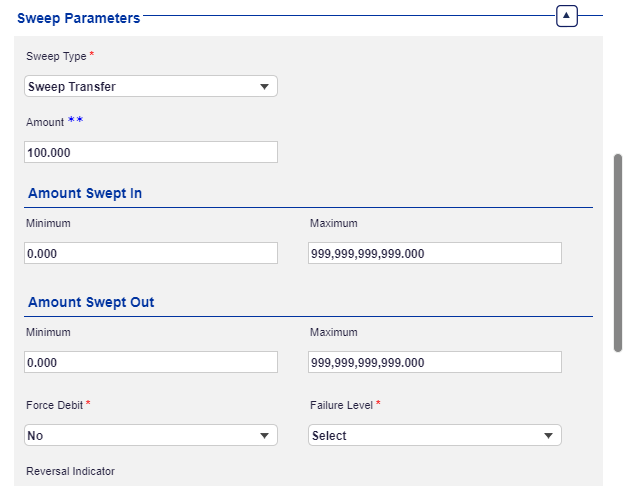Focus the Amount Swept Out Maximum field
628x495 pixels.
(x=434, y=362)
